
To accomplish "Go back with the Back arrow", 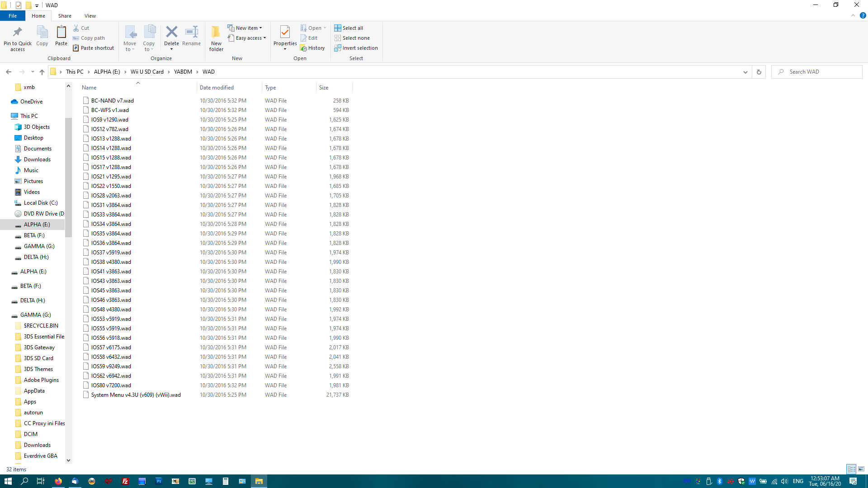I will pyautogui.click(x=9, y=72).
